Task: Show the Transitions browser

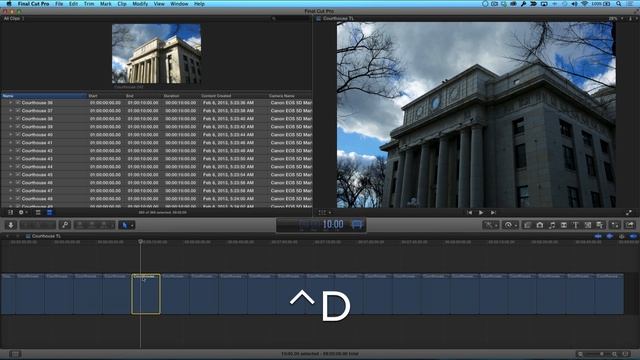Action: [x=564, y=225]
